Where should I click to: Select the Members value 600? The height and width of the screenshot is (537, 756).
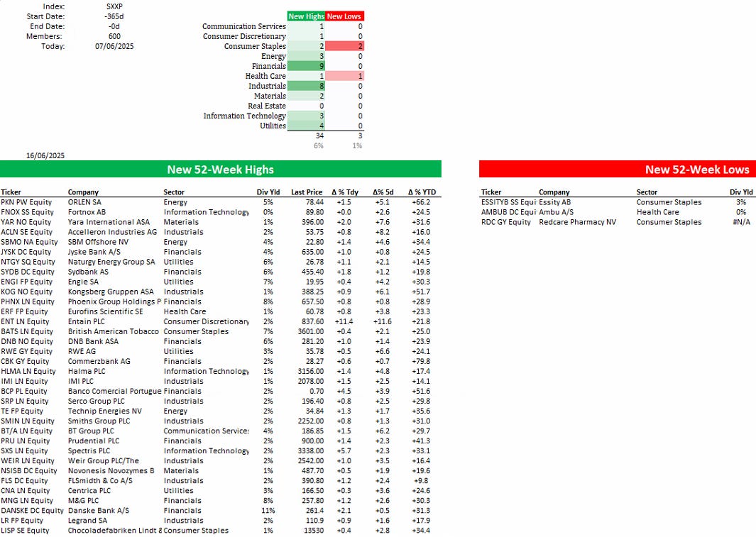[x=114, y=36]
